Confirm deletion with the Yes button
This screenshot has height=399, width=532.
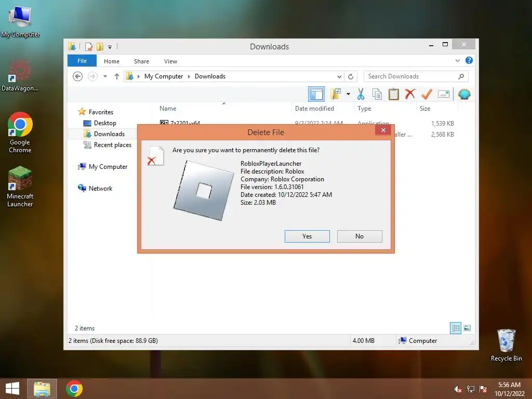(307, 236)
